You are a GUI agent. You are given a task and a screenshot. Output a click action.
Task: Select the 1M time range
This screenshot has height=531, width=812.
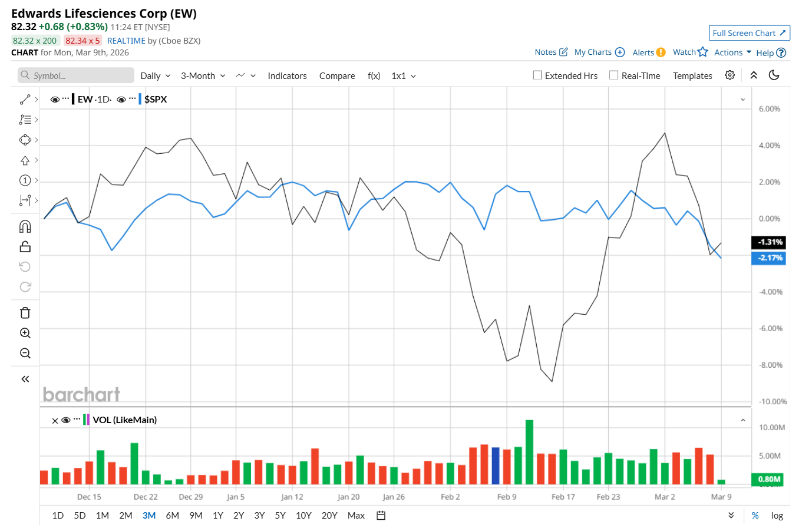tap(103, 516)
